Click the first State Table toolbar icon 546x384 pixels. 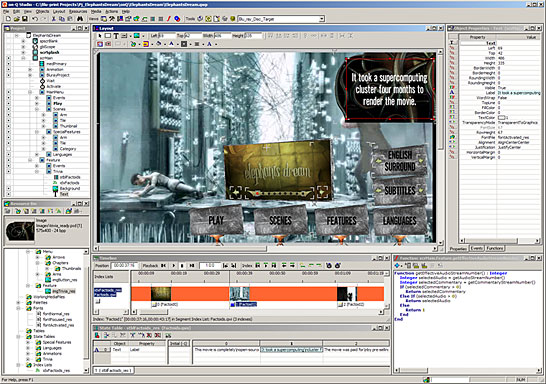click(97, 335)
